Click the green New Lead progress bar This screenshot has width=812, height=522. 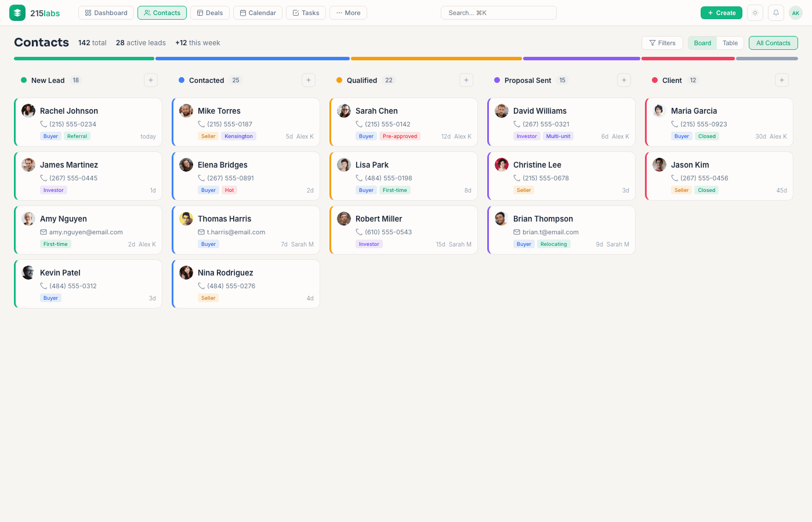pos(84,58)
